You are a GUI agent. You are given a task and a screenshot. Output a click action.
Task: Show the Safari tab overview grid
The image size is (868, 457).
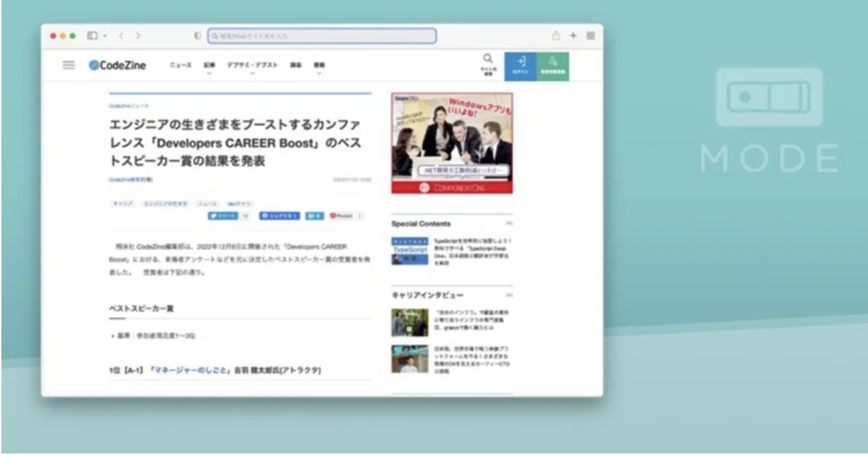pyautogui.click(x=591, y=36)
